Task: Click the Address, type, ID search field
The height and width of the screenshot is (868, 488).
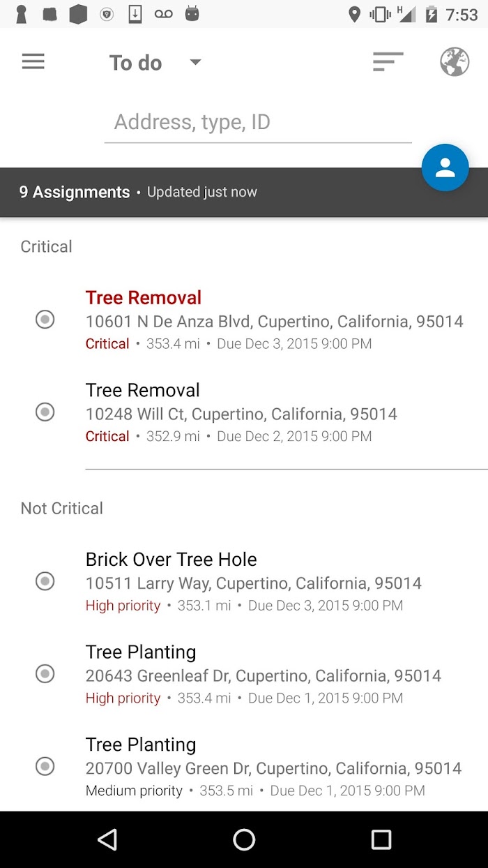Action: (258, 123)
